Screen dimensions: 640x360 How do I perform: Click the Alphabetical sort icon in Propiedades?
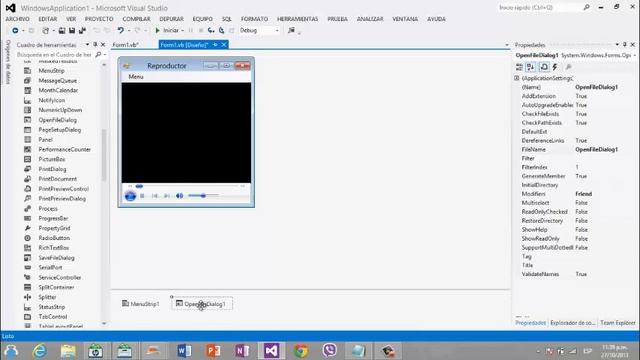pyautogui.click(x=531, y=67)
